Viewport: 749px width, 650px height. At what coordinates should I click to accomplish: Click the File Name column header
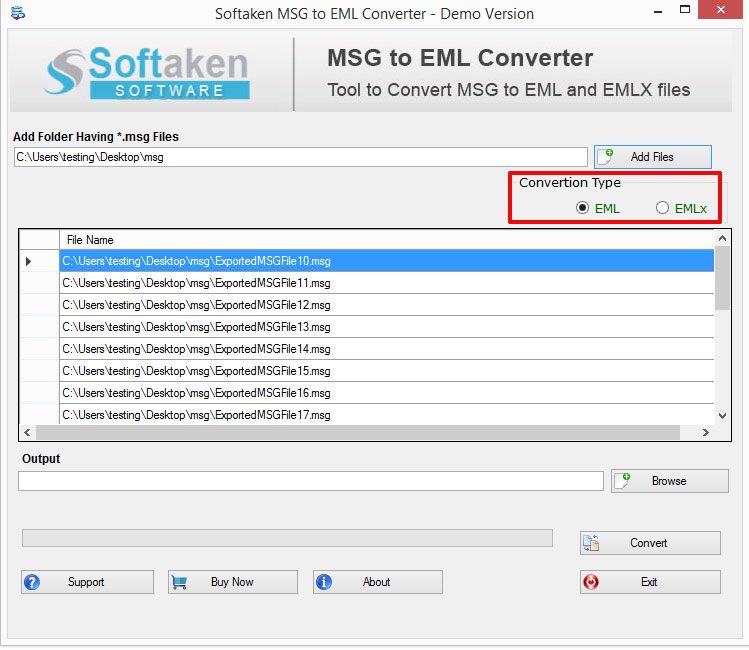[x=386, y=240]
